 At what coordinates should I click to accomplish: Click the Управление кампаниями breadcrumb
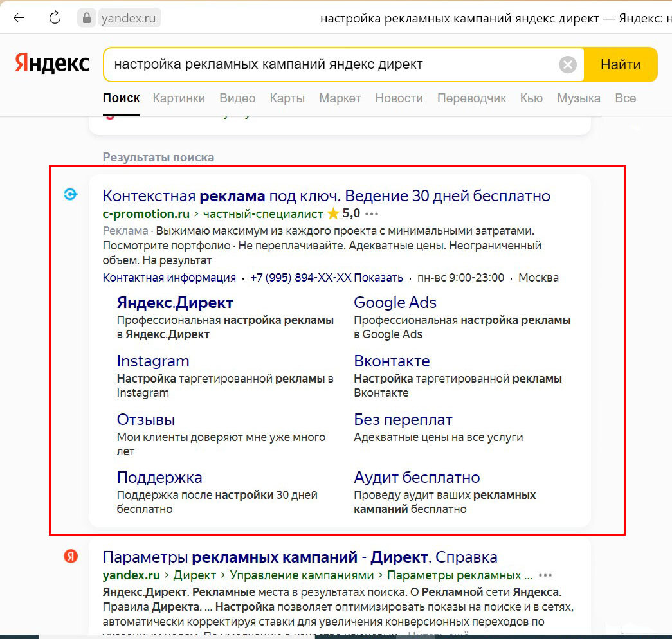click(x=302, y=575)
